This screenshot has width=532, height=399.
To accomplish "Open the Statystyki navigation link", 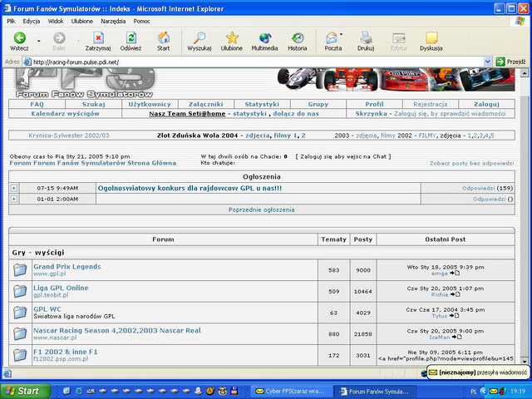I will (x=262, y=104).
